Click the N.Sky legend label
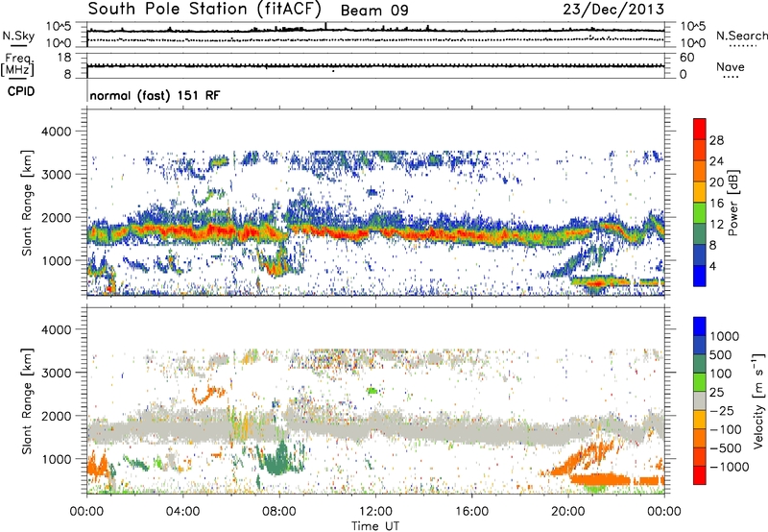Screen dimensions: 768x532 [18, 36]
